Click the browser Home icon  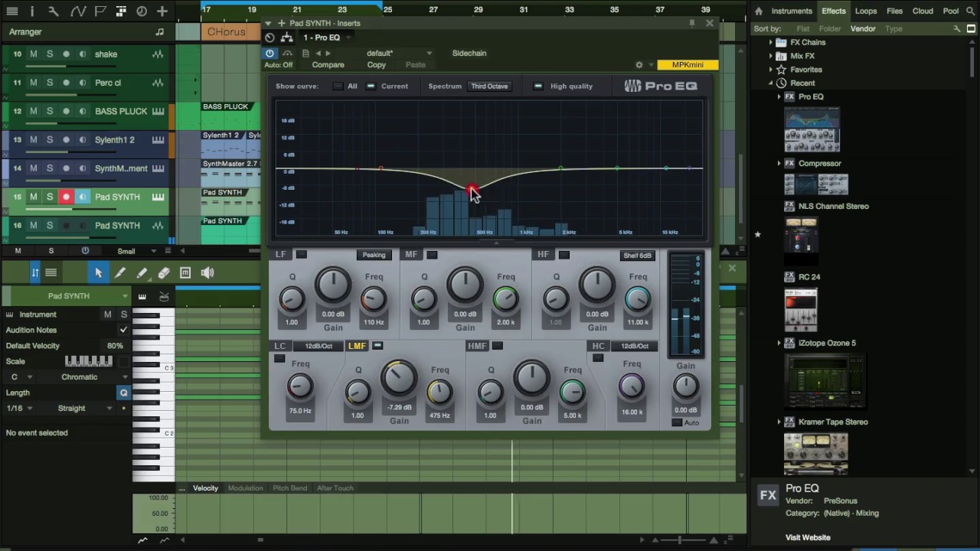coord(759,11)
